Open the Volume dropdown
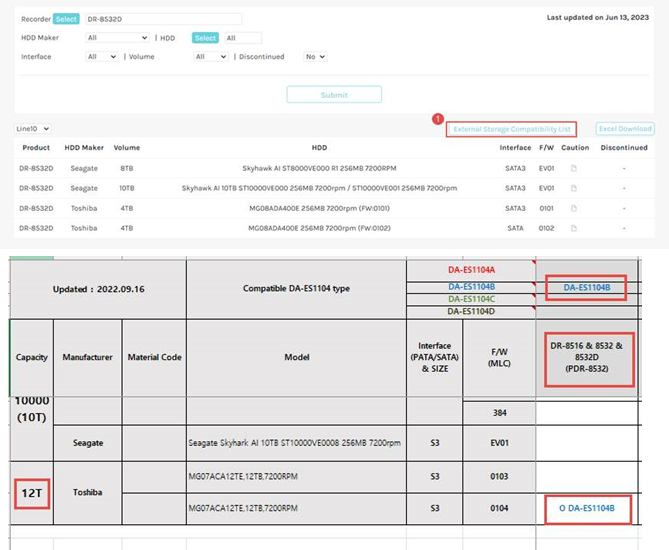 coord(211,56)
